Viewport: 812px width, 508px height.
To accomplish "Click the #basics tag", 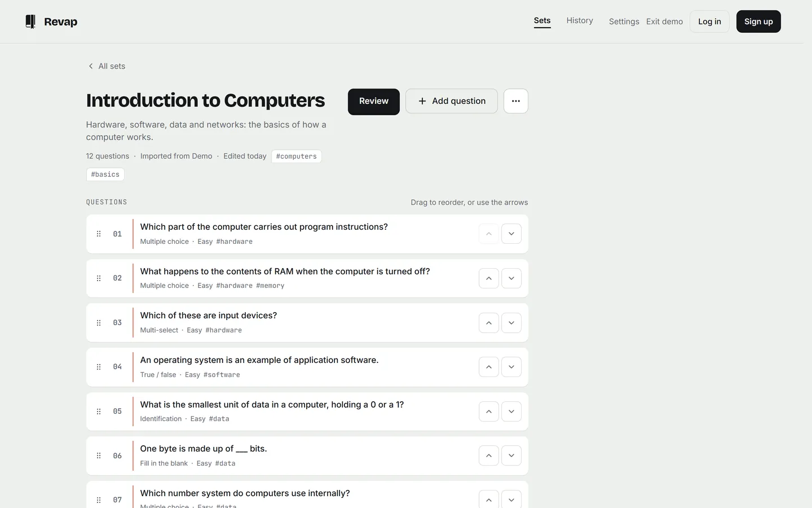I will 105,174.
